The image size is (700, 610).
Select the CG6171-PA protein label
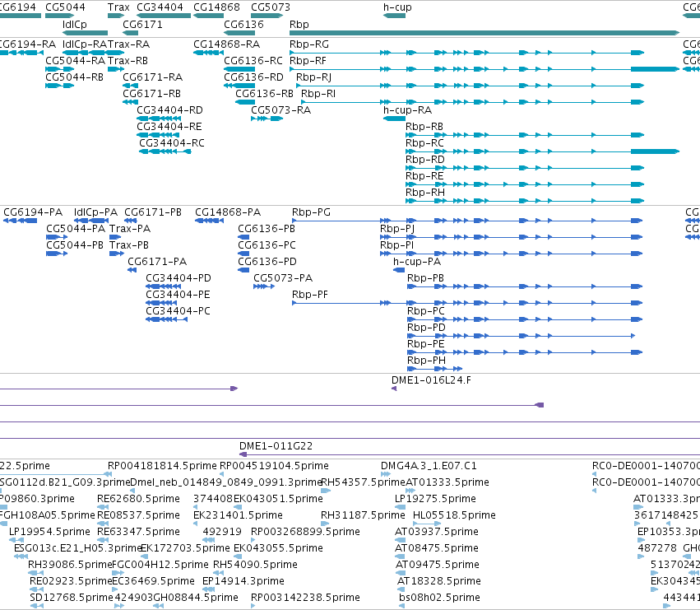coord(157,262)
